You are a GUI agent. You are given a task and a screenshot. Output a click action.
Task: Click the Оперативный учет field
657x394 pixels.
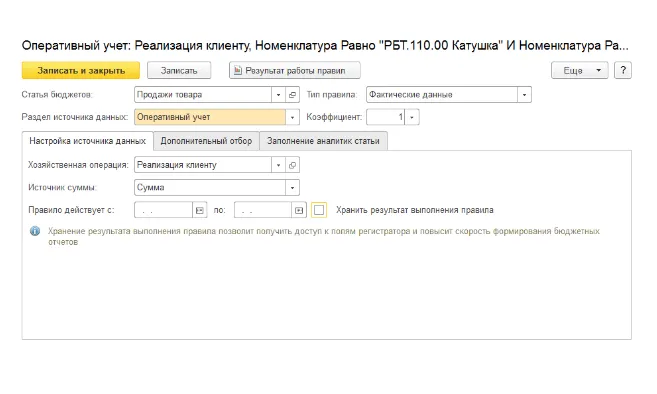210,117
